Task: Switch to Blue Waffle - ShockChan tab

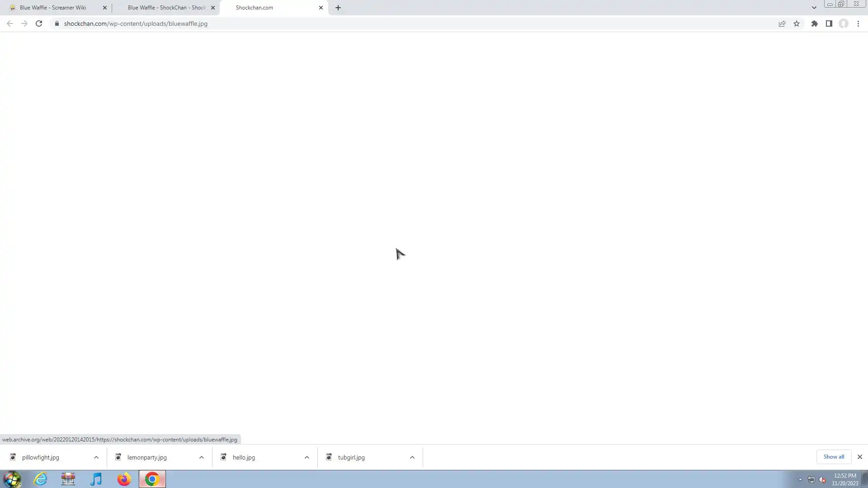Action: pos(166,8)
